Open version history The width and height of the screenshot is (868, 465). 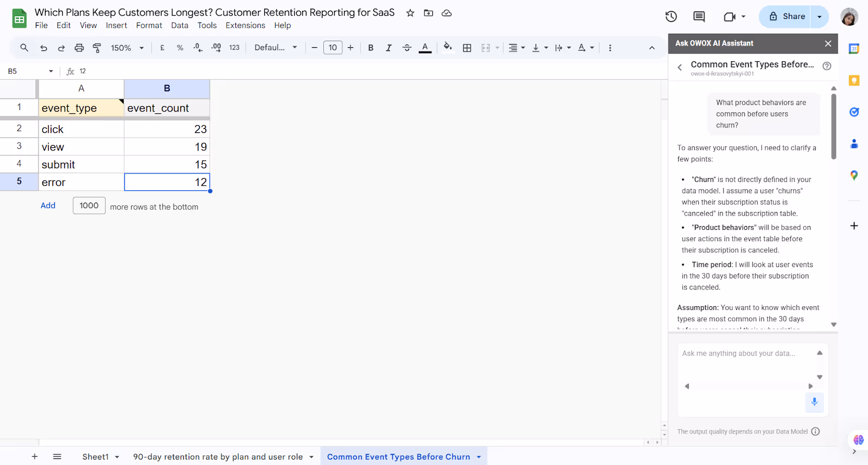pyautogui.click(x=671, y=17)
